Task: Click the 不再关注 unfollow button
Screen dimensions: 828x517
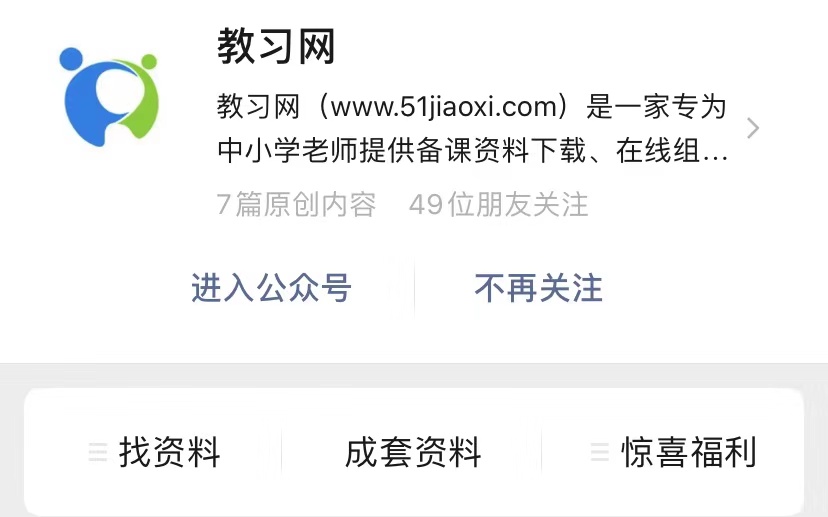Action: pyautogui.click(x=538, y=288)
